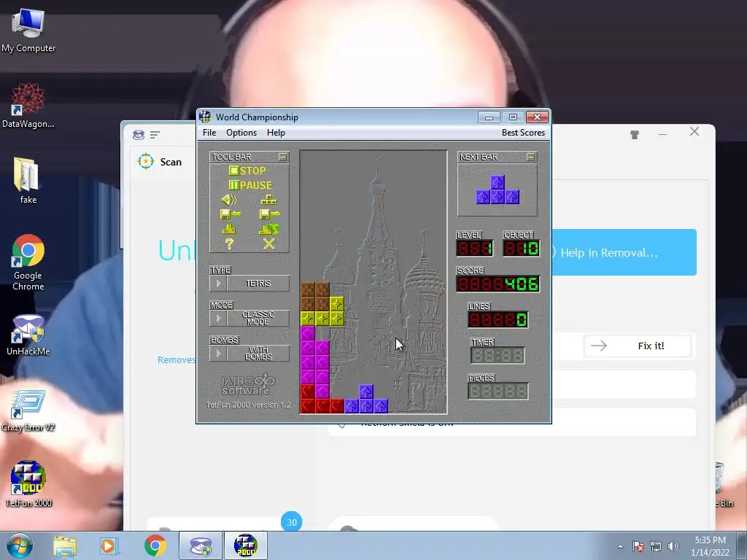This screenshot has height=560, width=747.
Task: Select the fake folder on desktop
Action: [x=27, y=181]
